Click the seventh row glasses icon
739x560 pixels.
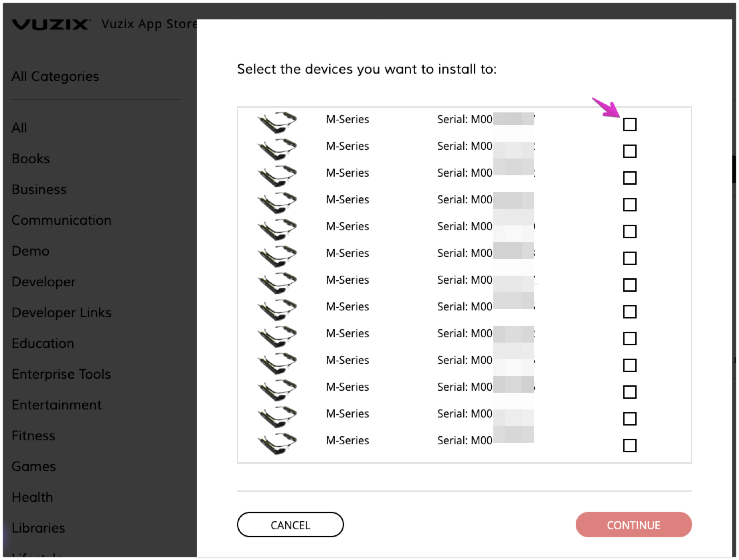277,282
